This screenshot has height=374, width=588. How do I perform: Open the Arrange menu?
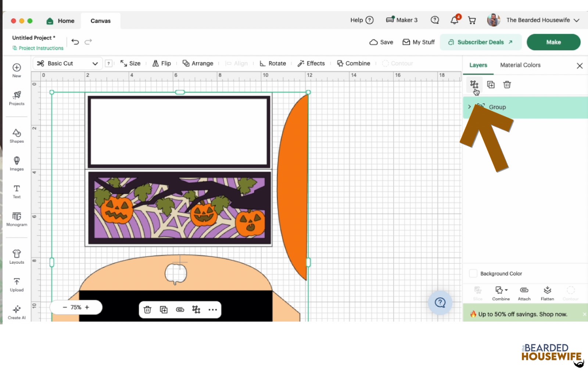tap(198, 63)
